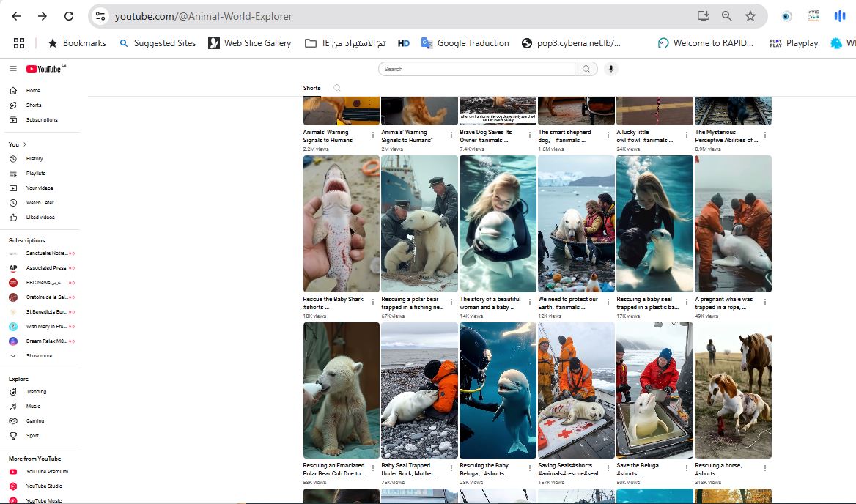Viewport: 856px width, 504px height.
Task: Play the Save the Beluga short thumbnail
Action: (654, 390)
